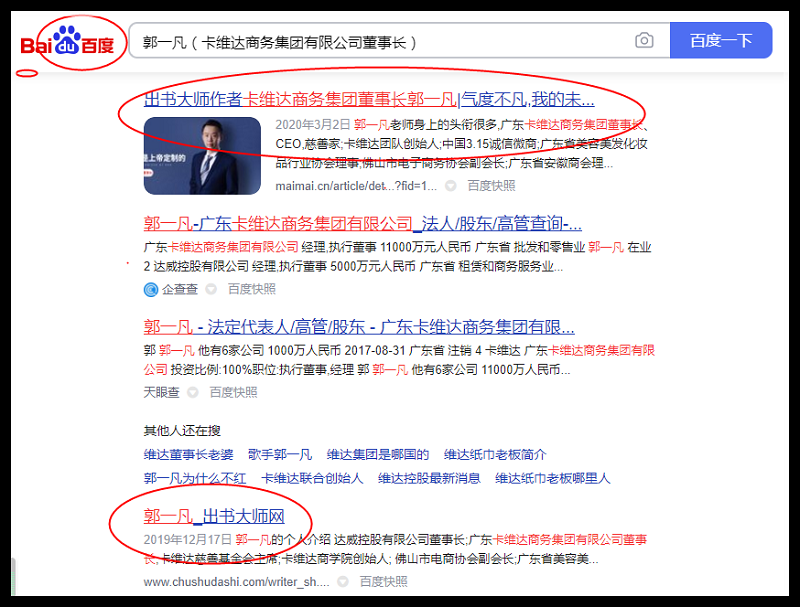Open the 法定代表人/高管/股东 result title
Screen dimensions: 800x607
point(359,327)
